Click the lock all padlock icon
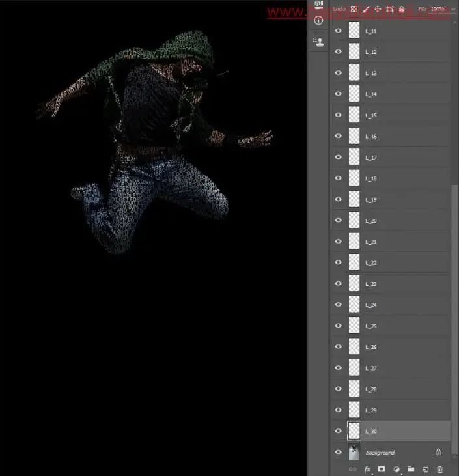This screenshot has height=476, width=459. (x=402, y=9)
